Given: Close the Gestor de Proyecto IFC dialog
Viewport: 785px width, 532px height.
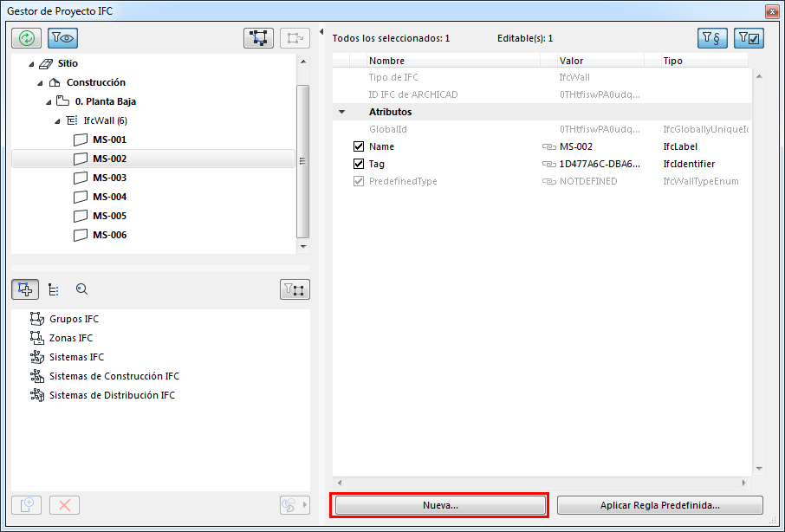Looking at the screenshot, I should click(772, 11).
